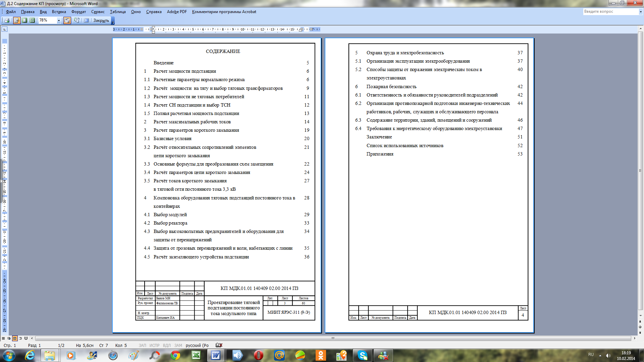This screenshot has width=644, height=362.
Task: Click the Shrink to Fit icon
Action: point(77,20)
